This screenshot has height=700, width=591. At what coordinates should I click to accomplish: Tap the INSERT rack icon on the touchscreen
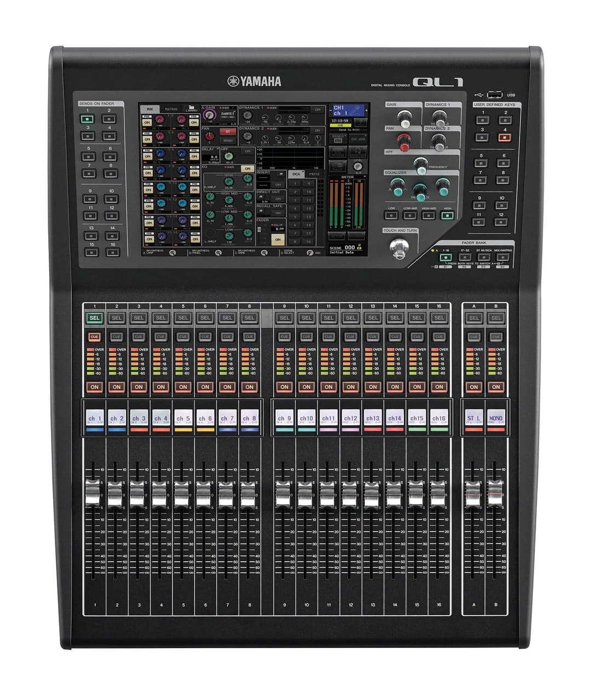(x=281, y=174)
